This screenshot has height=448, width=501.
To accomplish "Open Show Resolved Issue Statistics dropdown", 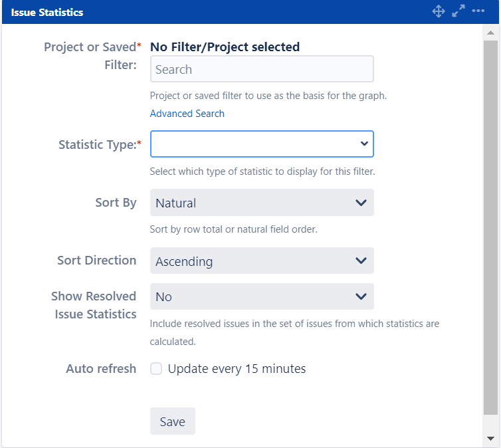I will pyautogui.click(x=262, y=296).
